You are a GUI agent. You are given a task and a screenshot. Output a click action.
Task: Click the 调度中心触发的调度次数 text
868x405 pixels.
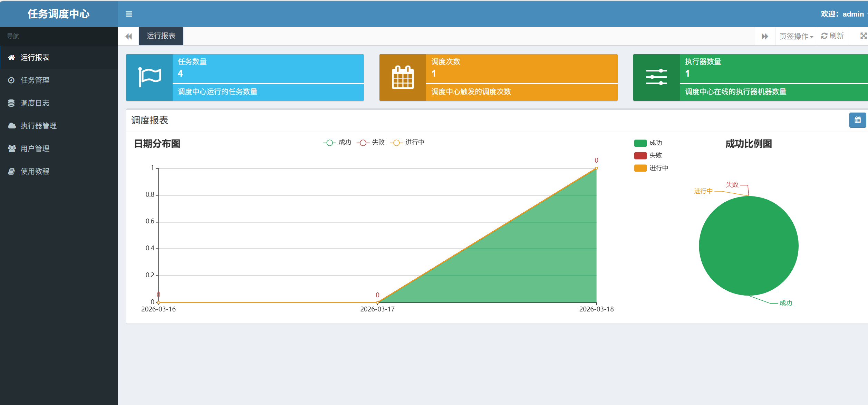point(471,91)
